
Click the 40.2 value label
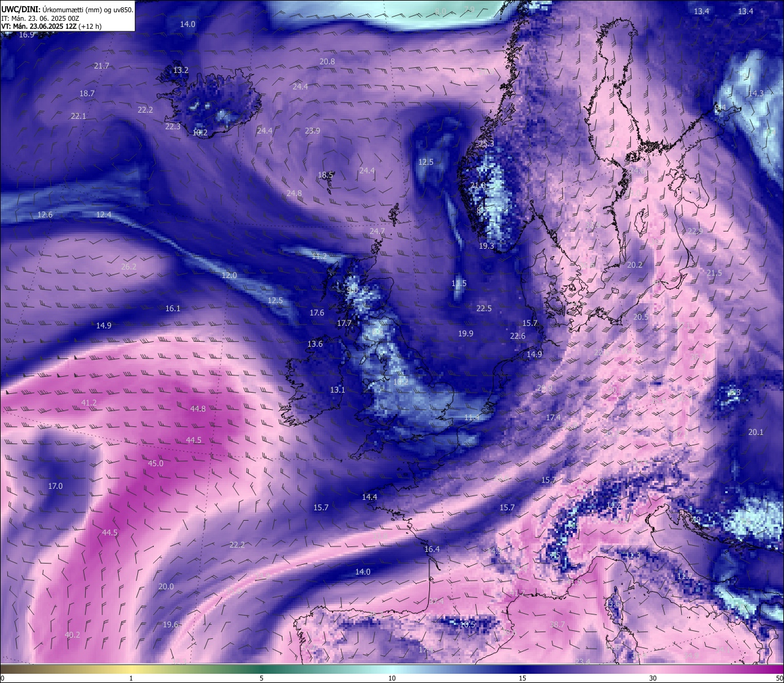point(72,635)
